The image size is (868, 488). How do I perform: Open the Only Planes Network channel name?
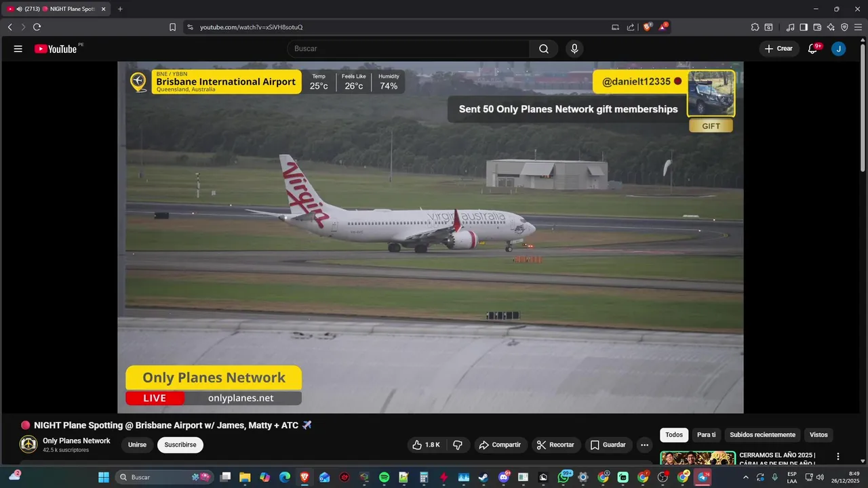[x=77, y=441]
